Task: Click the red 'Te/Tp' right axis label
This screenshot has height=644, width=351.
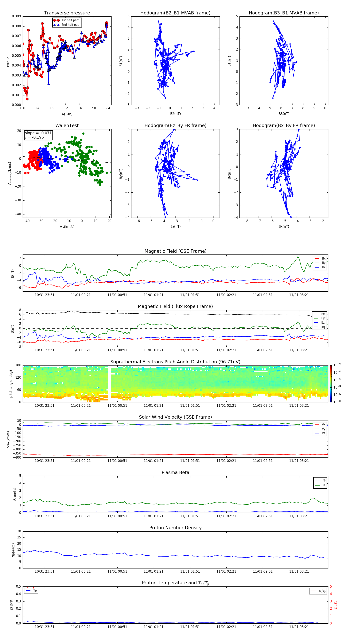Action: [x=336, y=605]
